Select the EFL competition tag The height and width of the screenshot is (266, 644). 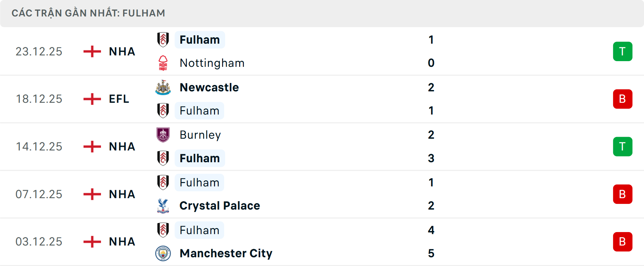click(x=119, y=99)
